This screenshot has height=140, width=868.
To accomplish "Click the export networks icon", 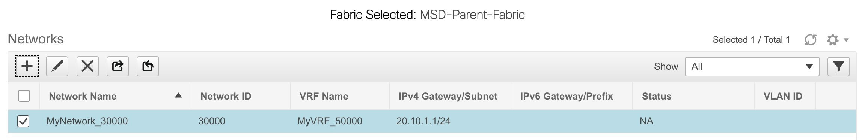I will click(x=118, y=66).
